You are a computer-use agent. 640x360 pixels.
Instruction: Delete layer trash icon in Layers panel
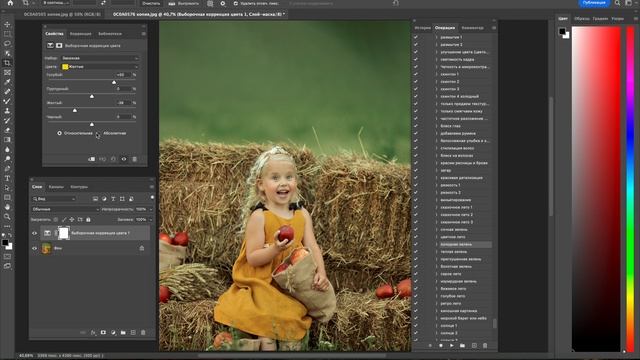(143, 333)
